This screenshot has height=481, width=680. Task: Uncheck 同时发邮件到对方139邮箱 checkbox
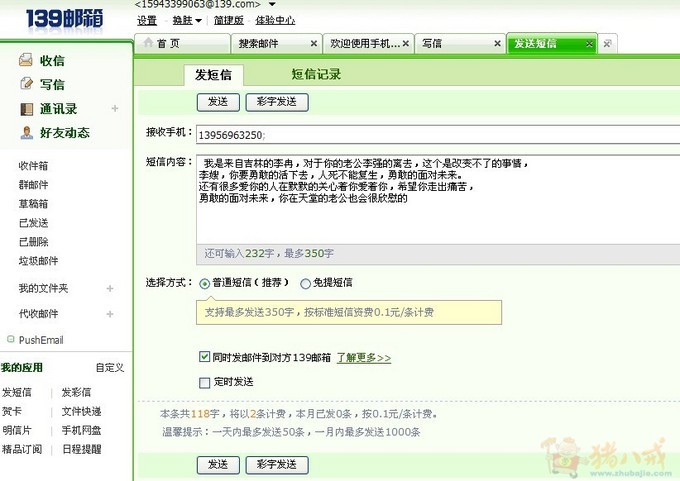204,357
